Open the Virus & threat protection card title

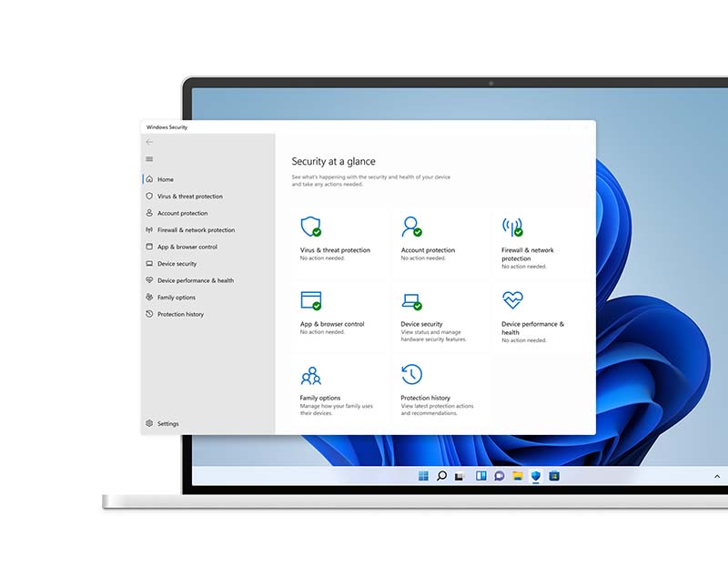pos(335,250)
